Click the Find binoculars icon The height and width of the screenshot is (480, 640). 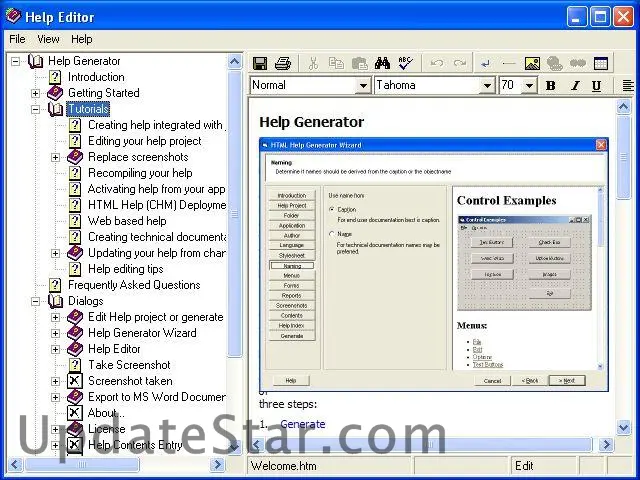[x=383, y=63]
